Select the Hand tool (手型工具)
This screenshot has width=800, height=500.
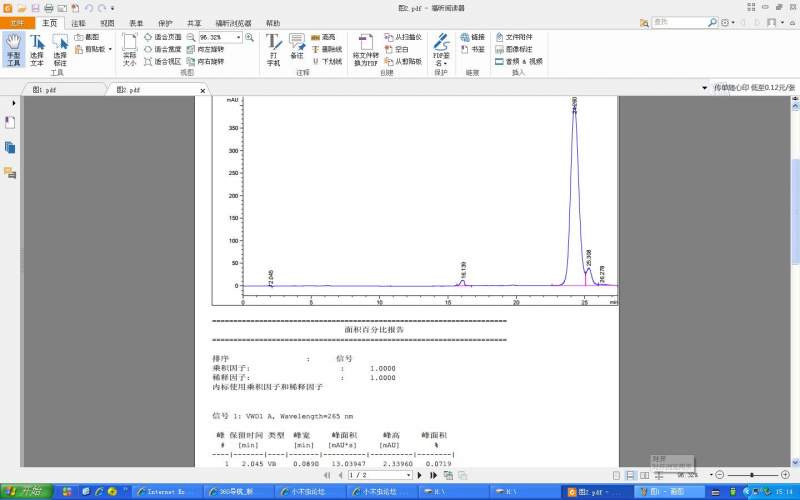(x=13, y=49)
